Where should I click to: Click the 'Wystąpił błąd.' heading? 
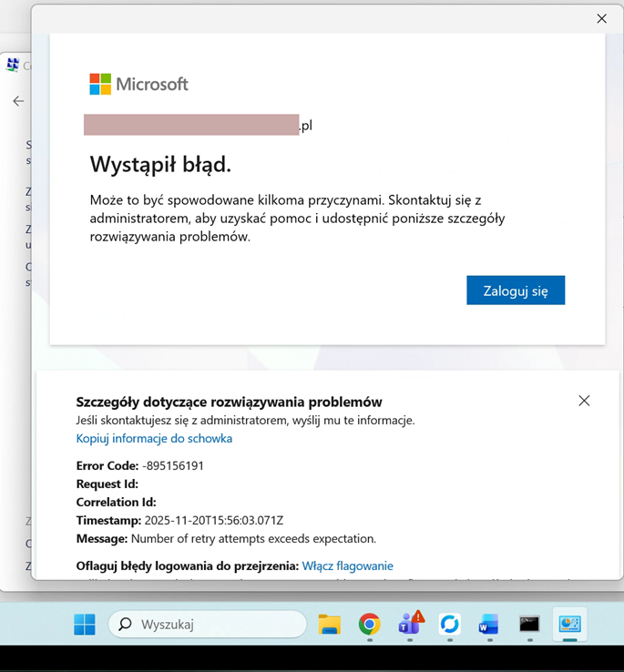click(160, 164)
